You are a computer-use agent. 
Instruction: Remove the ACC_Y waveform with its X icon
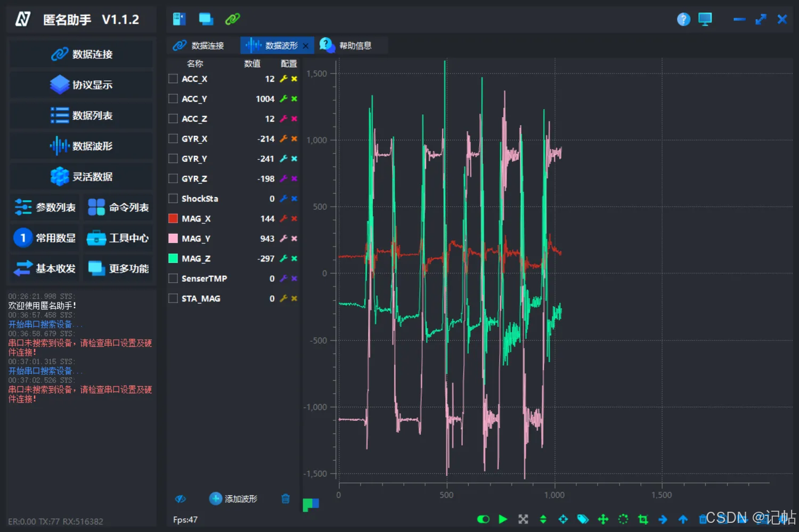coord(294,99)
